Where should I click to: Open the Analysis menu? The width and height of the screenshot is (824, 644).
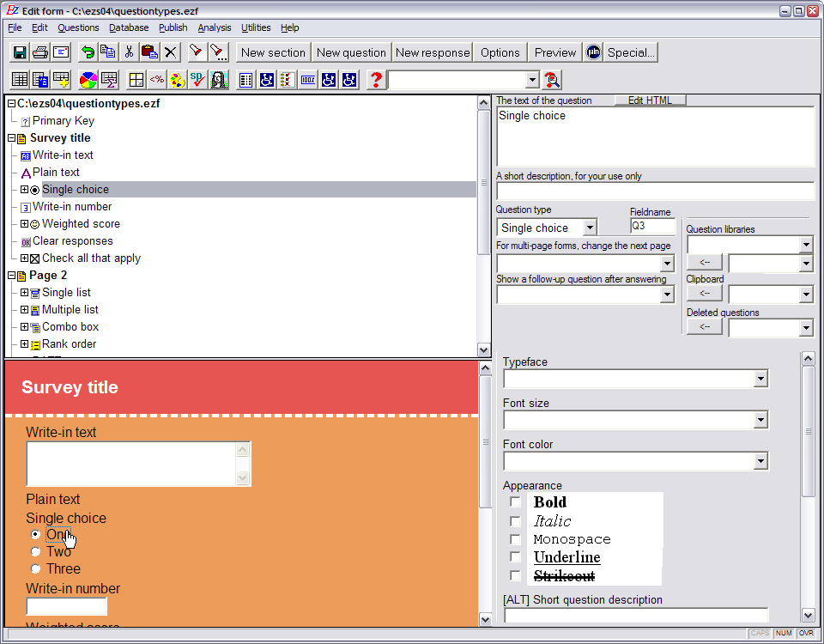215,27
